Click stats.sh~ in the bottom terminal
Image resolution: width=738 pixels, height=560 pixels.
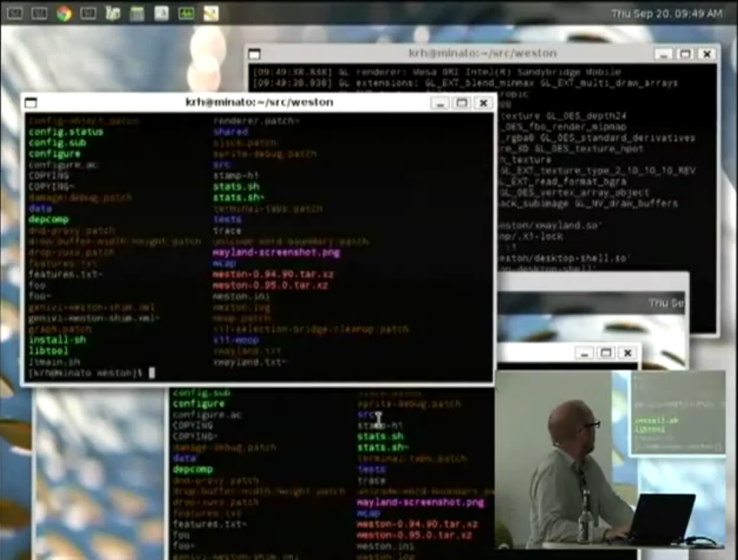[383, 447]
